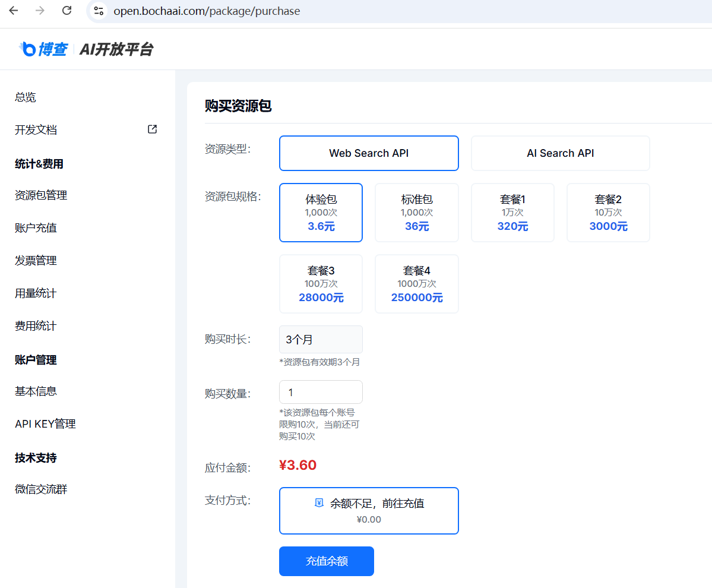
Task: Choose 套餐3 100万次 28000元 package
Action: [321, 284]
